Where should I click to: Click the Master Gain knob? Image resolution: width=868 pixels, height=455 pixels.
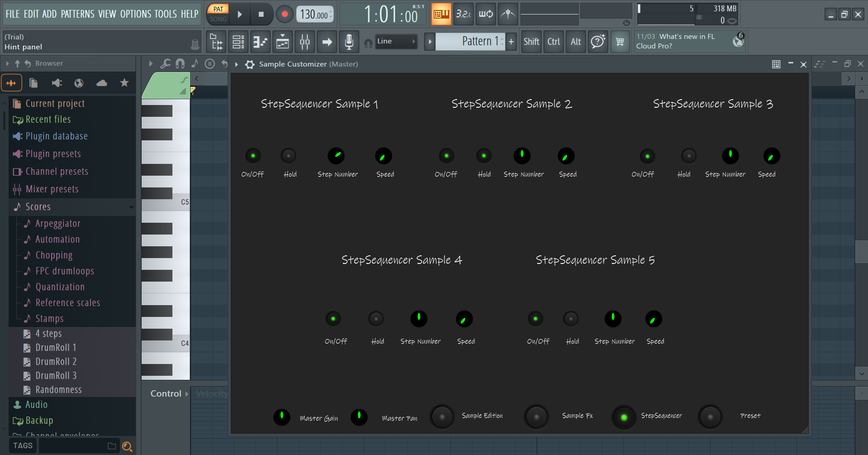click(x=281, y=417)
